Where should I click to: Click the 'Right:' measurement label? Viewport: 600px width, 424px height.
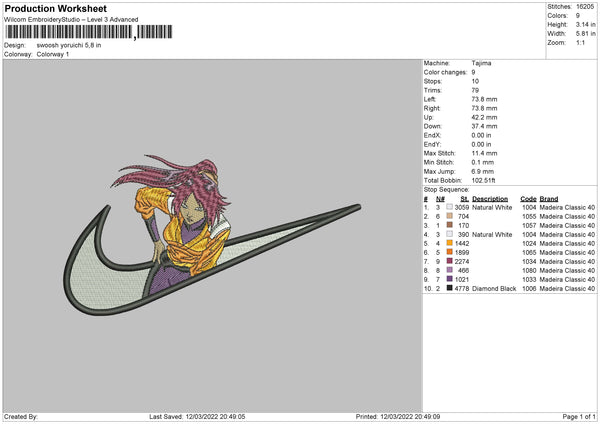click(x=432, y=108)
